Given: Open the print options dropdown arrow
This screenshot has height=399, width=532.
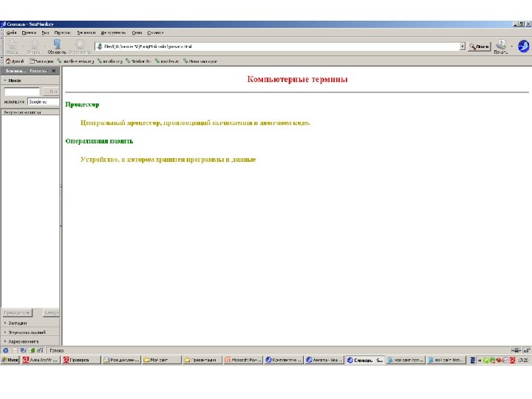Looking at the screenshot, I should pyautogui.click(x=512, y=47).
